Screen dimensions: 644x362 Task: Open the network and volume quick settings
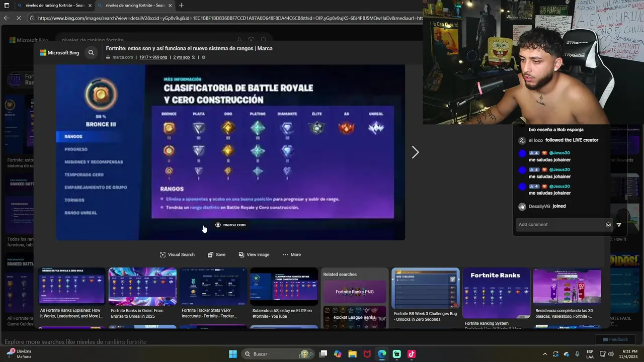click(606, 354)
